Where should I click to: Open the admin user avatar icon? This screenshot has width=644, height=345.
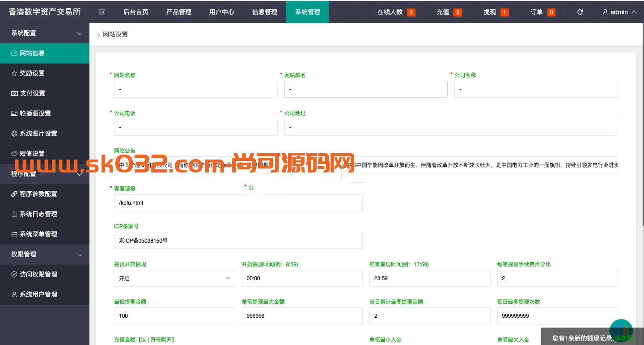pyautogui.click(x=605, y=12)
